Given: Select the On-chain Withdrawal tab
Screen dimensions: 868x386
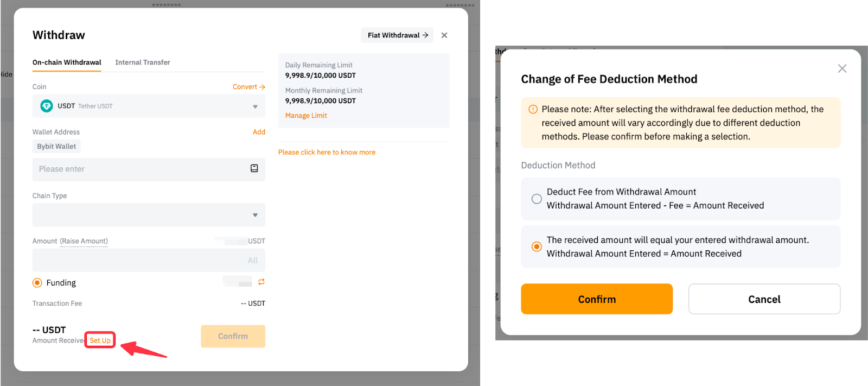Looking at the screenshot, I should point(67,62).
